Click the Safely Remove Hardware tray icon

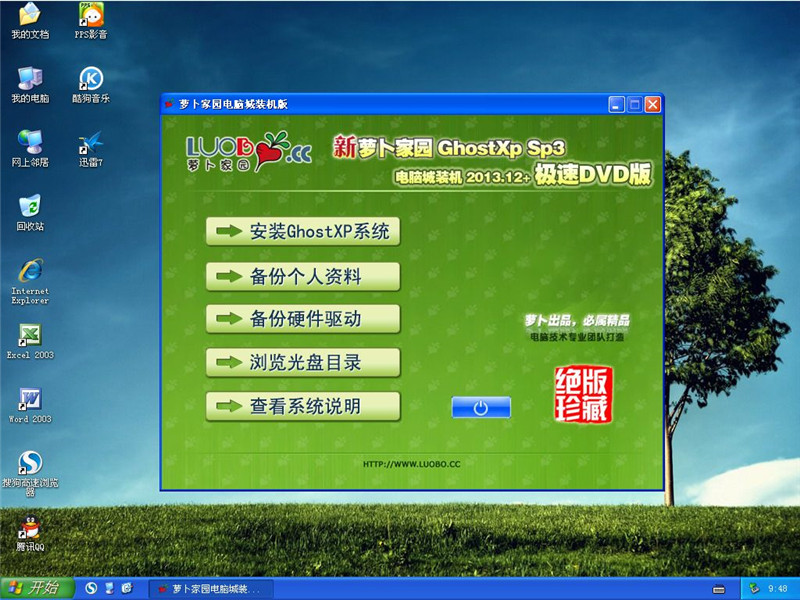754,589
